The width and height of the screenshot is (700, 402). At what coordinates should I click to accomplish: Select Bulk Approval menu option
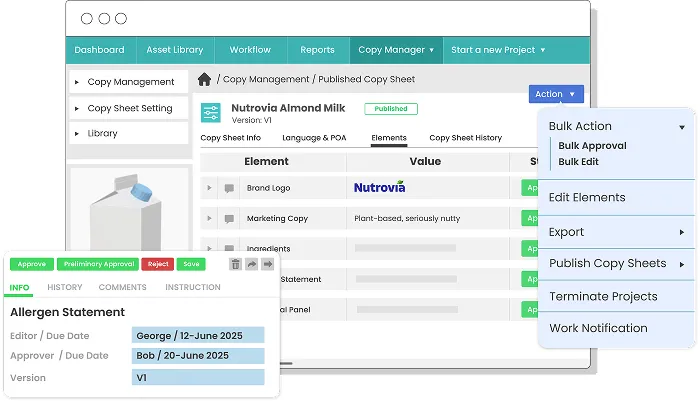pos(592,146)
